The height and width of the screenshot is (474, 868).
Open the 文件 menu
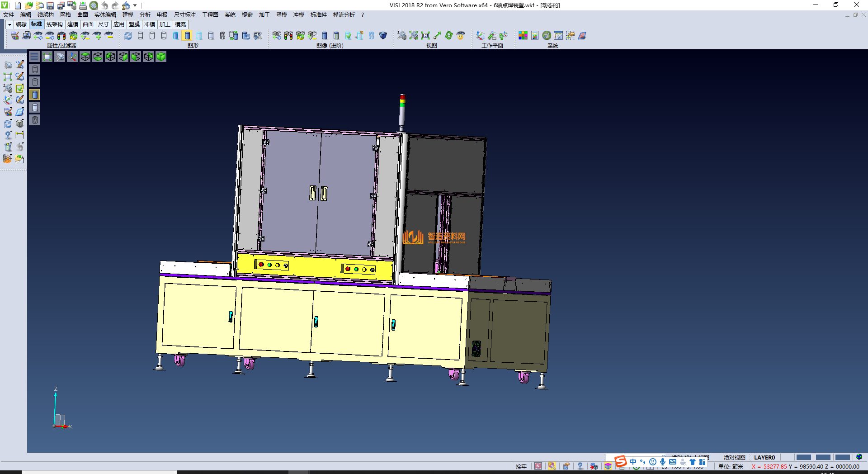coord(9,15)
